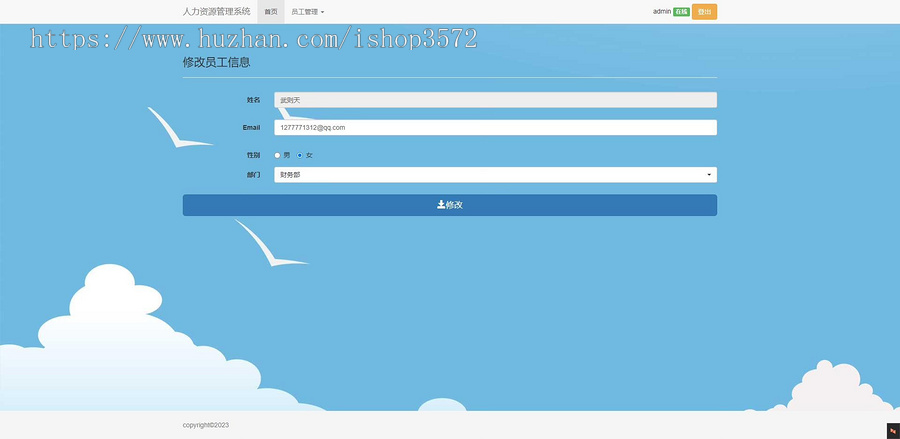Click the copyright©2023 footer text
This screenshot has height=439, width=900.
coord(205,425)
